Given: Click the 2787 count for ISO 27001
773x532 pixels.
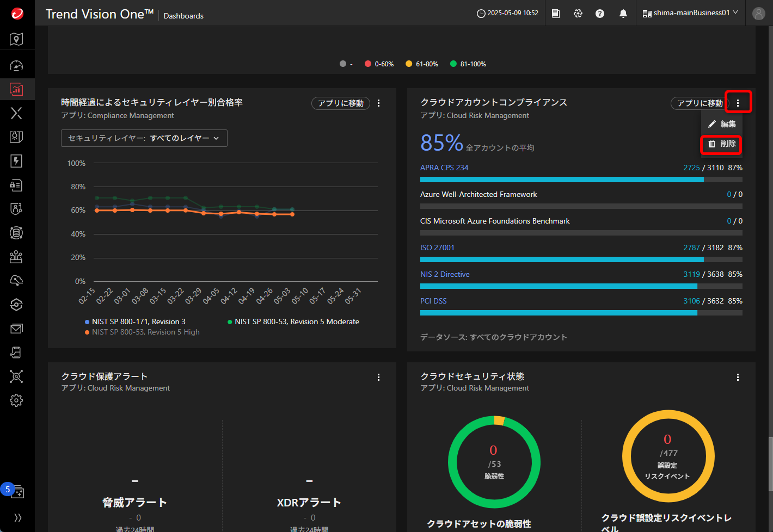Looking at the screenshot, I should coord(692,248).
